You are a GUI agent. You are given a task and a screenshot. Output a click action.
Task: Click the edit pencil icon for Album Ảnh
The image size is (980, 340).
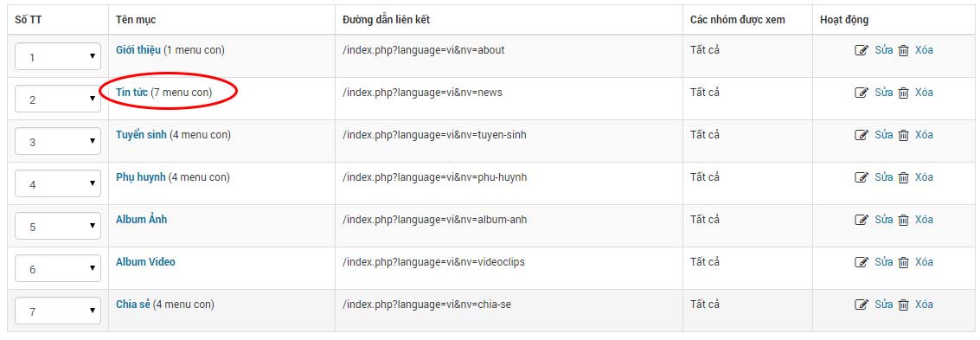coord(862,220)
